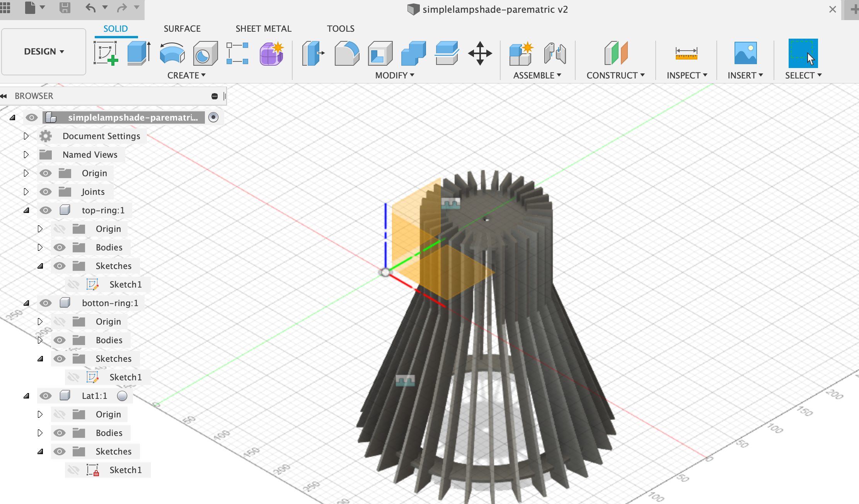Hide the top-ring:1 component
This screenshot has height=504, width=859.
click(x=46, y=210)
